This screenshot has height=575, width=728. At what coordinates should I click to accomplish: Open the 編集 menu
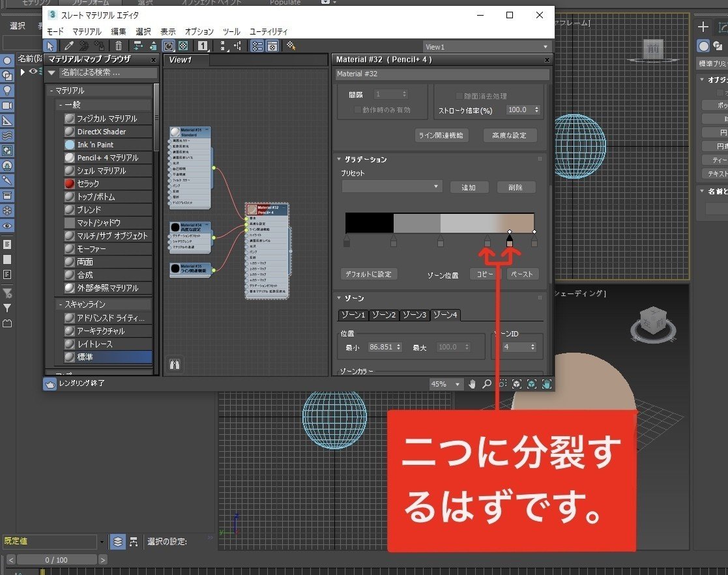click(x=119, y=31)
